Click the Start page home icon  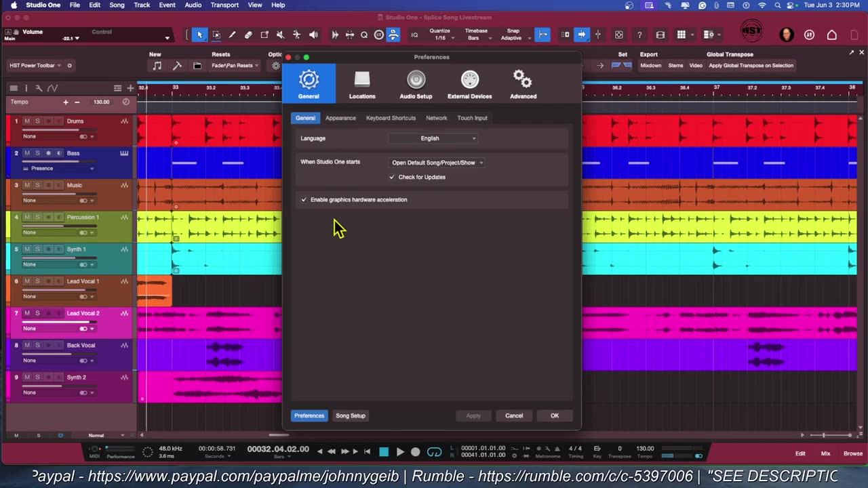point(833,35)
